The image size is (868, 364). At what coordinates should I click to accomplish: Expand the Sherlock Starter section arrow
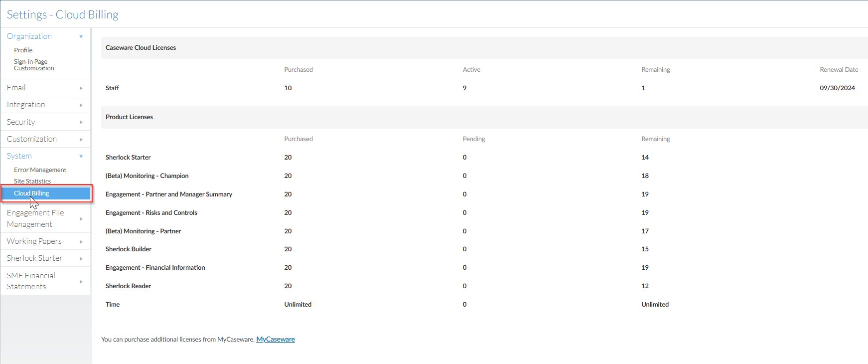pos(81,259)
